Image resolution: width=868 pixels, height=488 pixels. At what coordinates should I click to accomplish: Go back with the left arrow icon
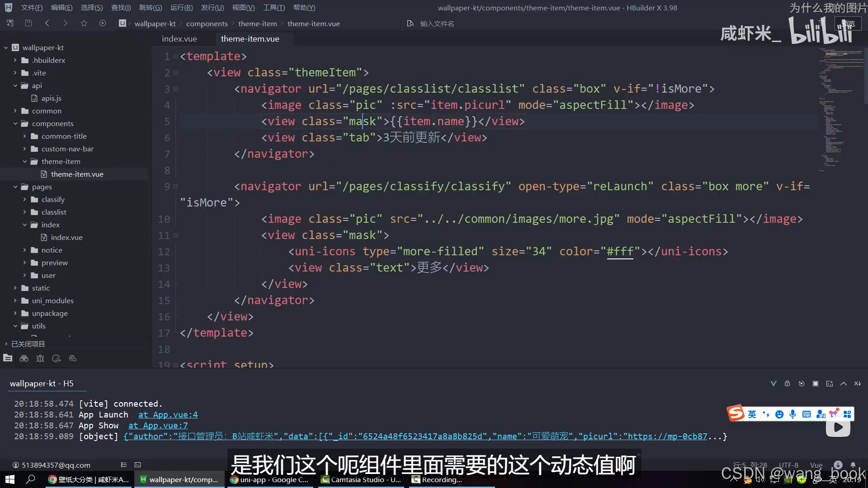coord(47,23)
